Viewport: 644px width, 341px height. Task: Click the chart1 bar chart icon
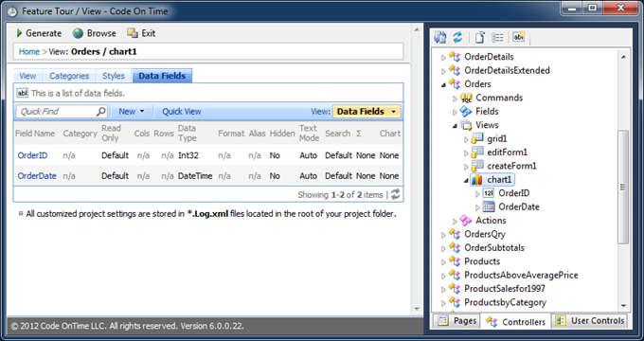(x=476, y=180)
